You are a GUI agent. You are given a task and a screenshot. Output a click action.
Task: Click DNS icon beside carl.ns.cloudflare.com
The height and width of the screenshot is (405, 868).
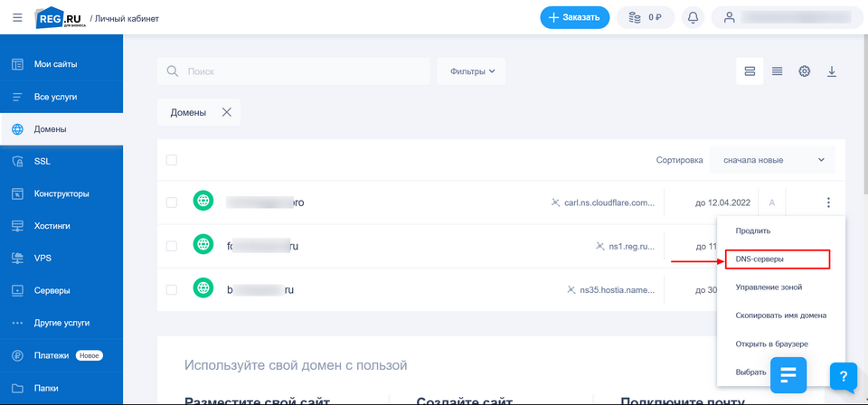click(x=556, y=202)
